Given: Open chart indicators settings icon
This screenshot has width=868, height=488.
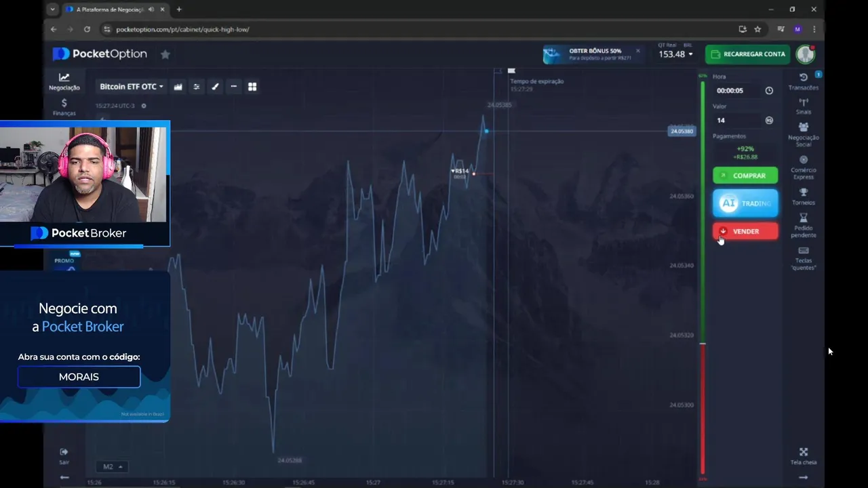Looking at the screenshot, I should 197,87.
